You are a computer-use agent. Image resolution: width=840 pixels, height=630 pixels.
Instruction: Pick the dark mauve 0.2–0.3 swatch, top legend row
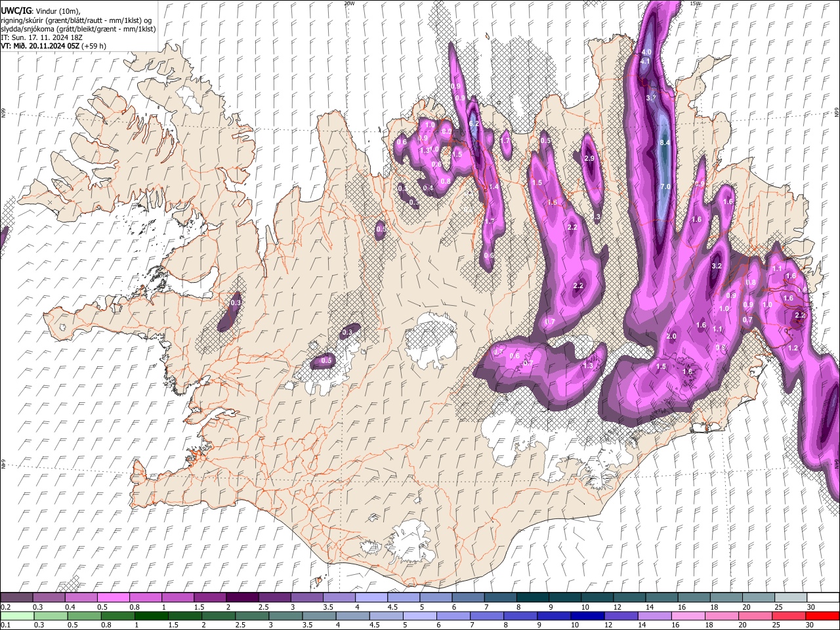point(16,597)
